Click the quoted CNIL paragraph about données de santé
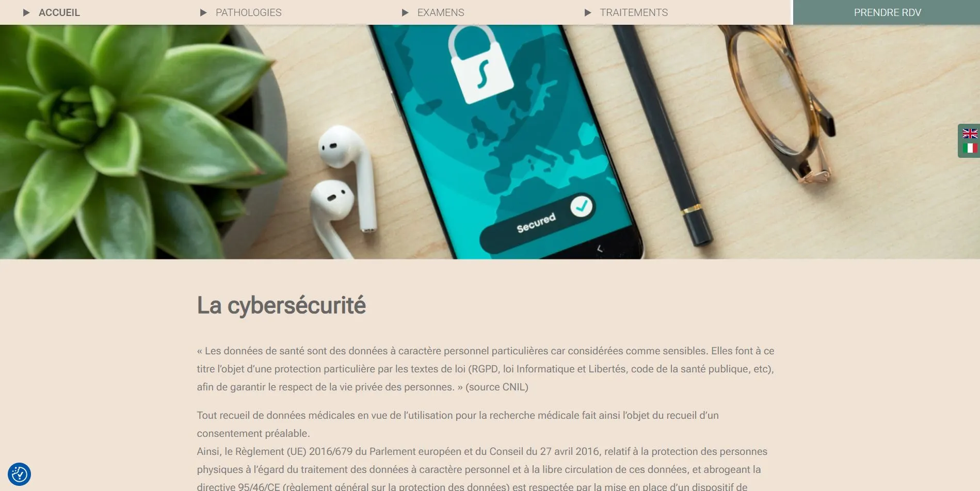 [x=486, y=369]
